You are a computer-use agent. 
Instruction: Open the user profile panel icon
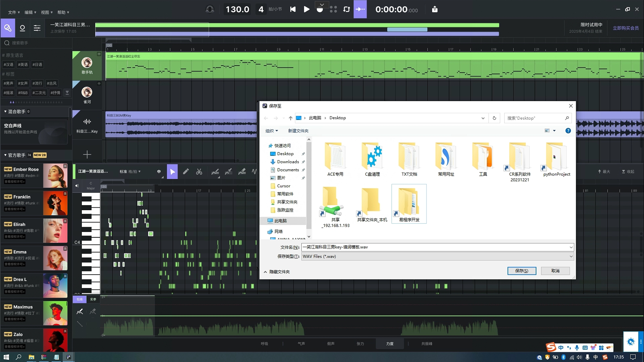click(22, 28)
